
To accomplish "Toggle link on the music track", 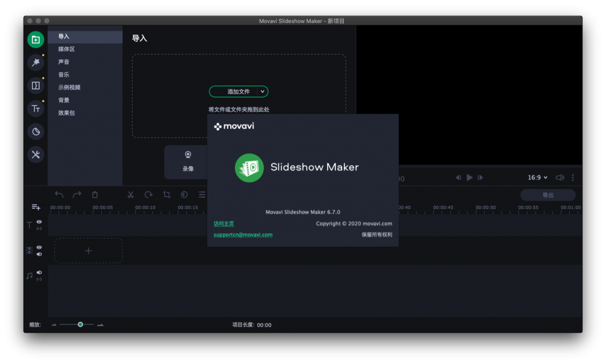I will (39, 279).
